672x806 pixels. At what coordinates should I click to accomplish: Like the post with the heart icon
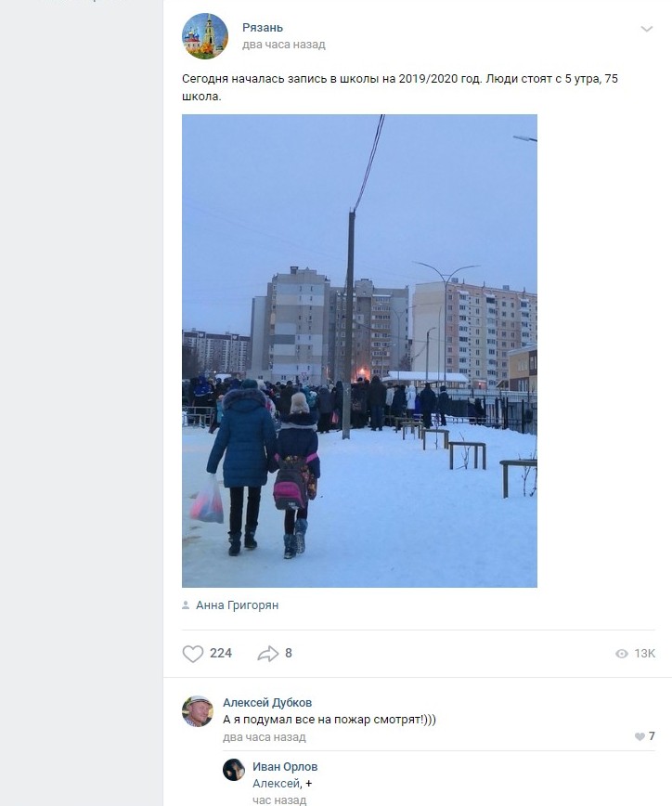(x=193, y=654)
